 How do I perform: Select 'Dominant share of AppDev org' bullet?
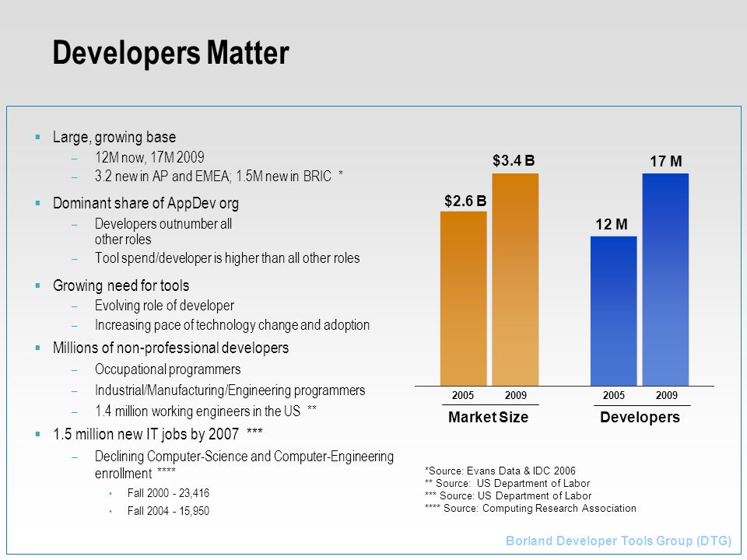pos(146,203)
